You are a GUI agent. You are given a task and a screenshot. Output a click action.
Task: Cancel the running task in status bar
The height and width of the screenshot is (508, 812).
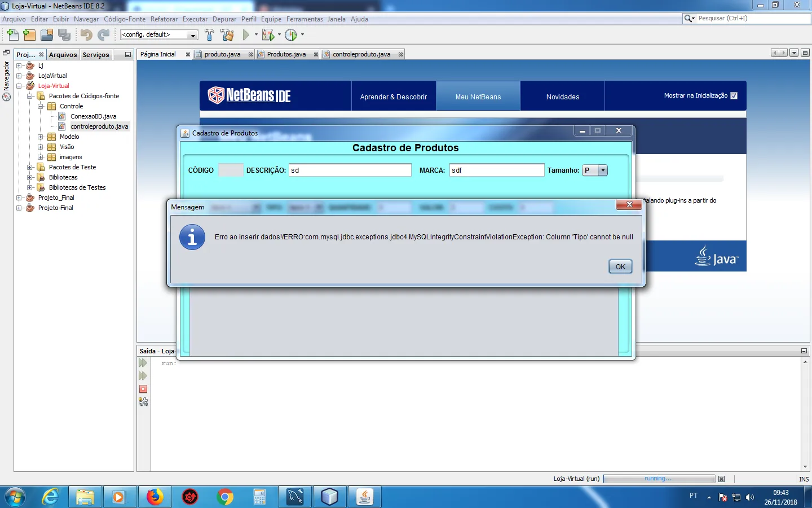(x=721, y=479)
